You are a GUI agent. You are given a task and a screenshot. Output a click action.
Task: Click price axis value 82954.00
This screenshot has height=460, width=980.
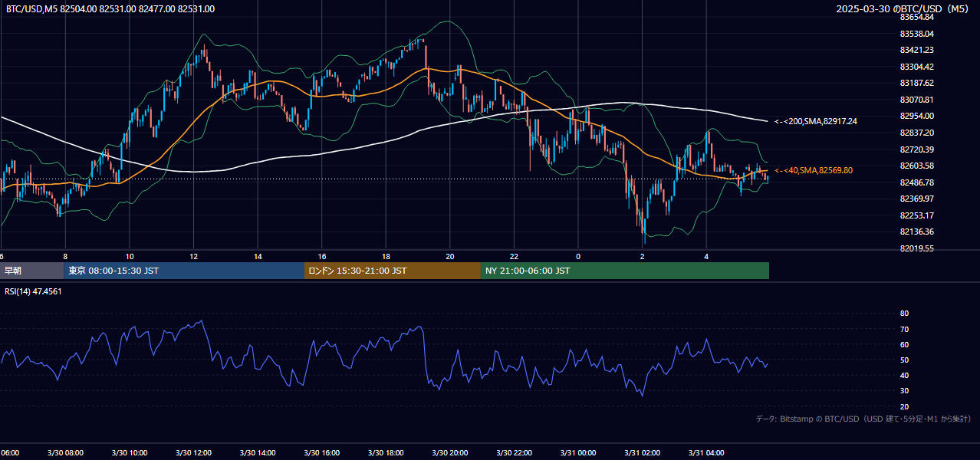coord(917,116)
